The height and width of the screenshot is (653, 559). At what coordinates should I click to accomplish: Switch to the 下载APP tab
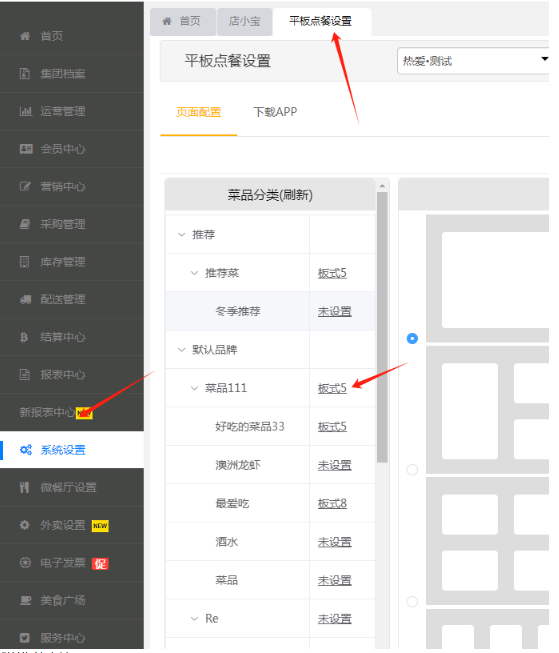tap(275, 112)
